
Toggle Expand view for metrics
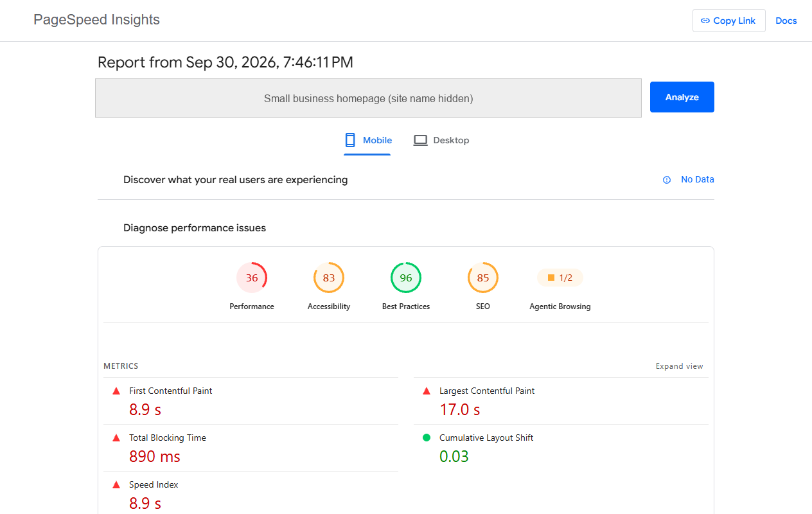tap(680, 366)
